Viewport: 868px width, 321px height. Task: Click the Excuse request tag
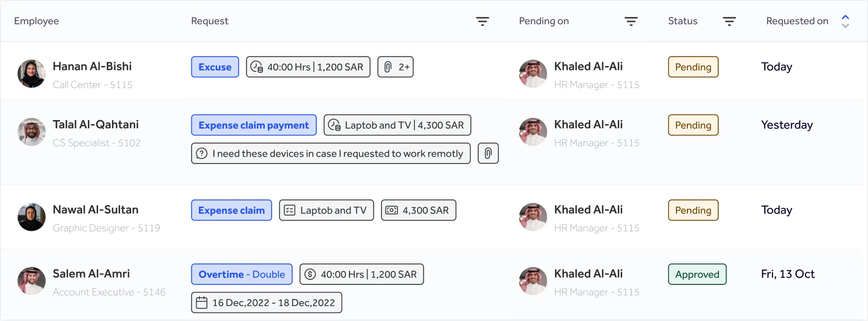[x=215, y=67]
